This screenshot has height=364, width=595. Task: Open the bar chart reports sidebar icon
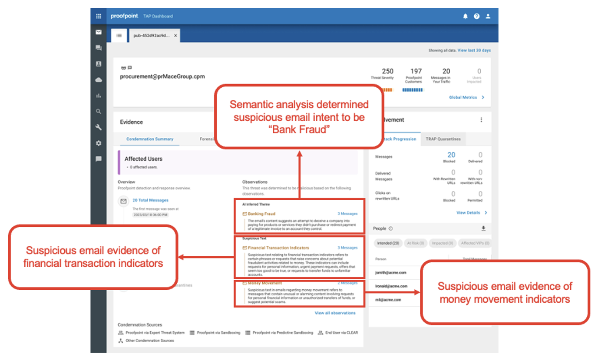click(x=99, y=96)
